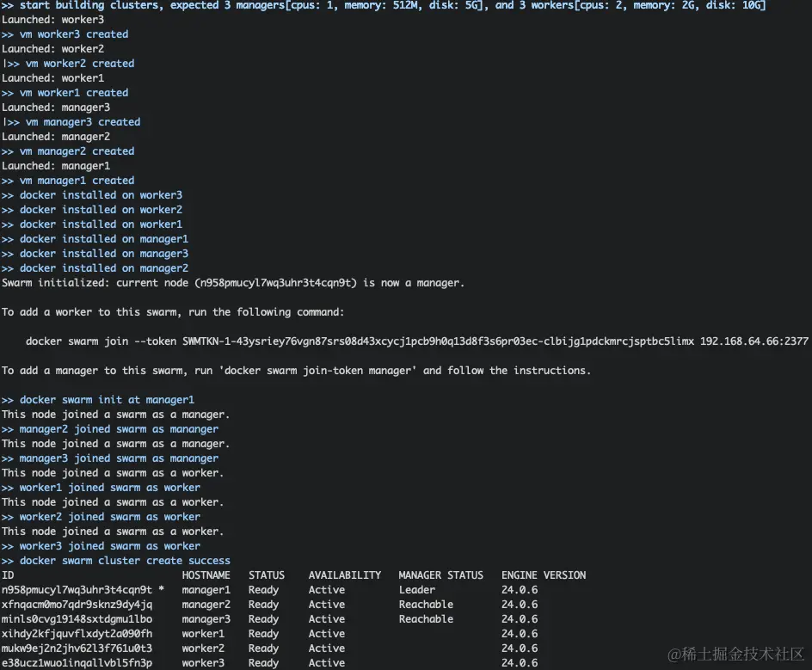Click node ID e38ucz1wuo1inqallvbl5fn3p
The image size is (812, 670).
click(77, 663)
